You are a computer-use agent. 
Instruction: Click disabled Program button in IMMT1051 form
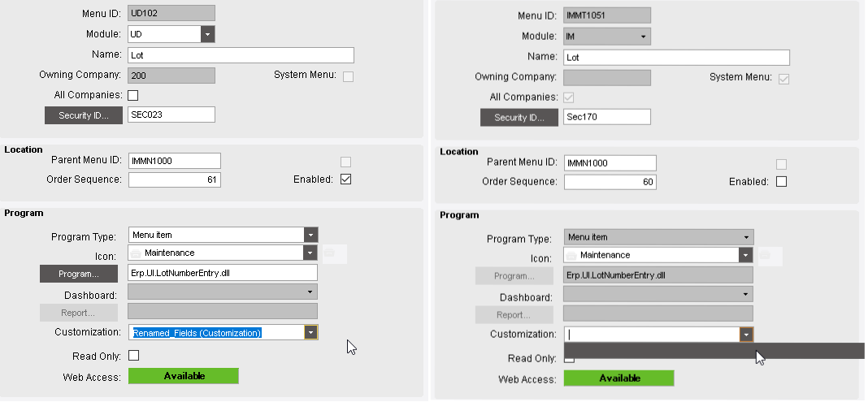click(514, 276)
